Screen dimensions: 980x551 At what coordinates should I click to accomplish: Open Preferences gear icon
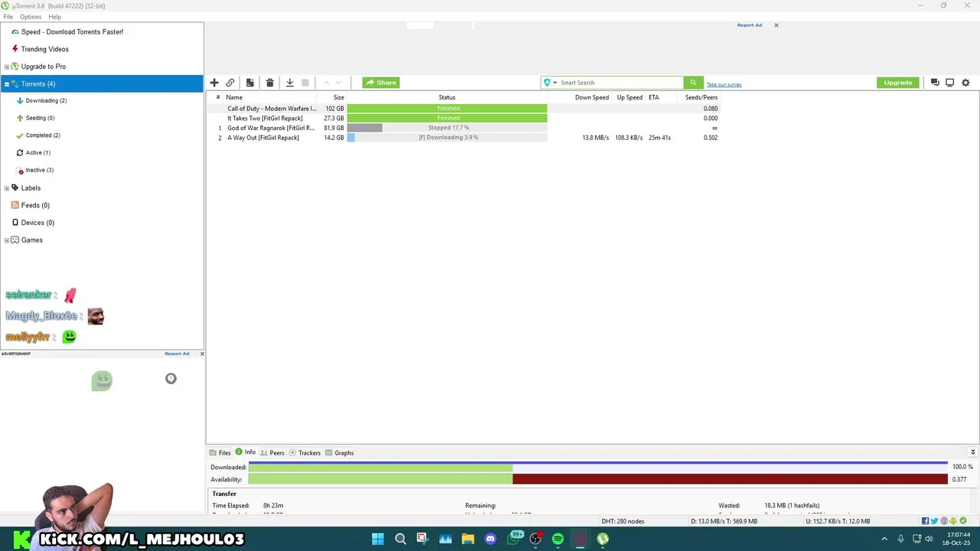965,83
